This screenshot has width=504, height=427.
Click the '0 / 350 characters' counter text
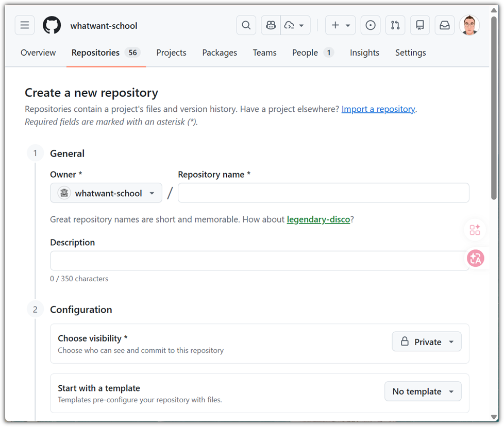tap(79, 279)
